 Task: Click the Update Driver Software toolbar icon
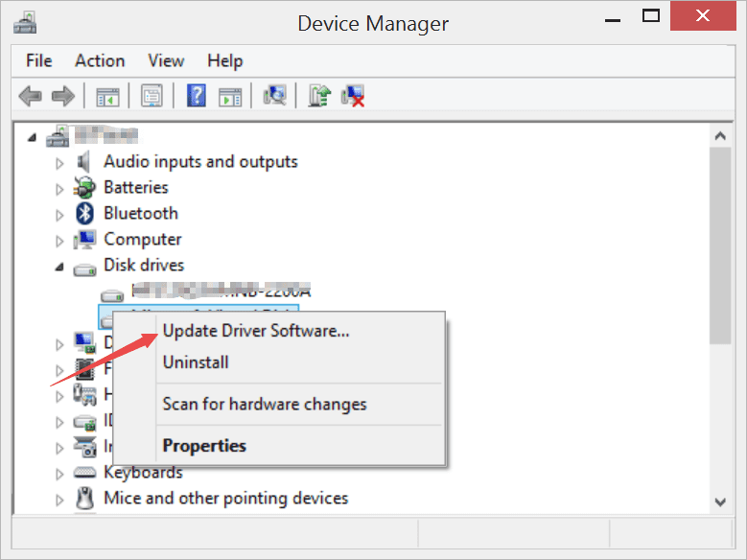(x=319, y=96)
